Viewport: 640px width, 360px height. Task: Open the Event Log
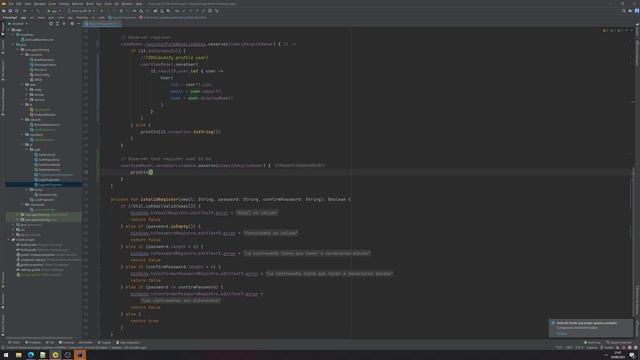[x=592, y=342]
